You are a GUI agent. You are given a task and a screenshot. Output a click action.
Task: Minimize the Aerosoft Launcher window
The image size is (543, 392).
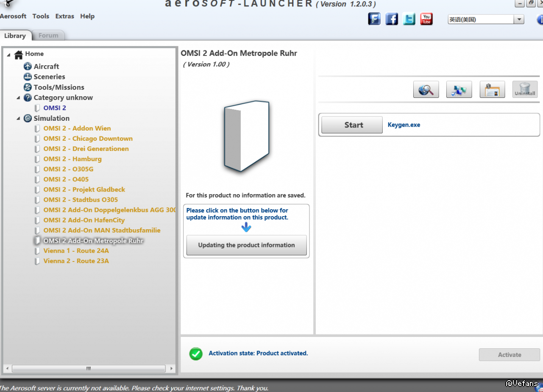[519, 3]
